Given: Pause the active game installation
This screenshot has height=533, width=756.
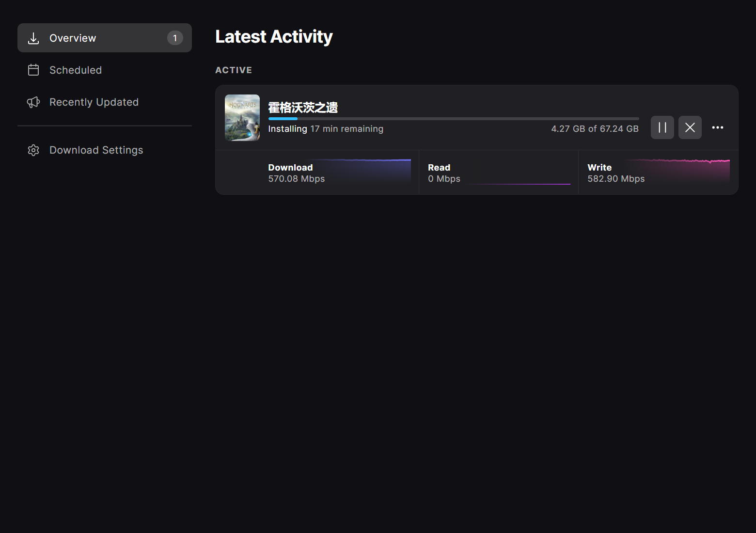Looking at the screenshot, I should coord(662,127).
